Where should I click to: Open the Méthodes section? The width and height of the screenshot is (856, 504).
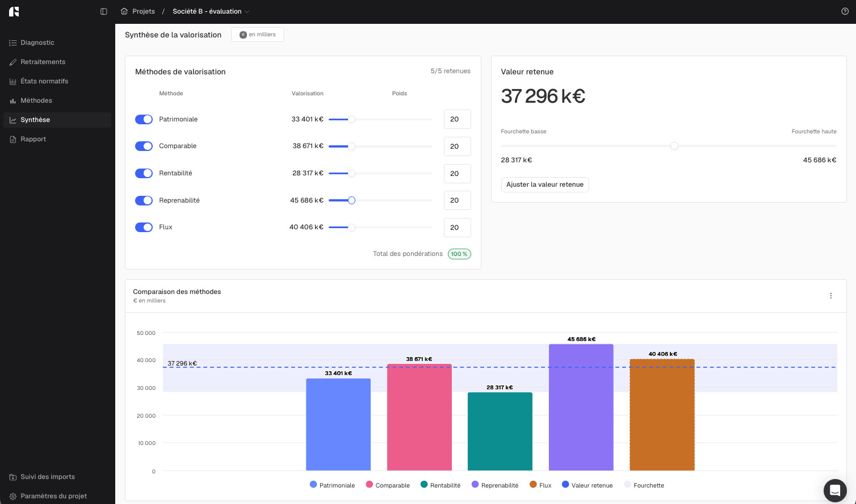pyautogui.click(x=57, y=100)
